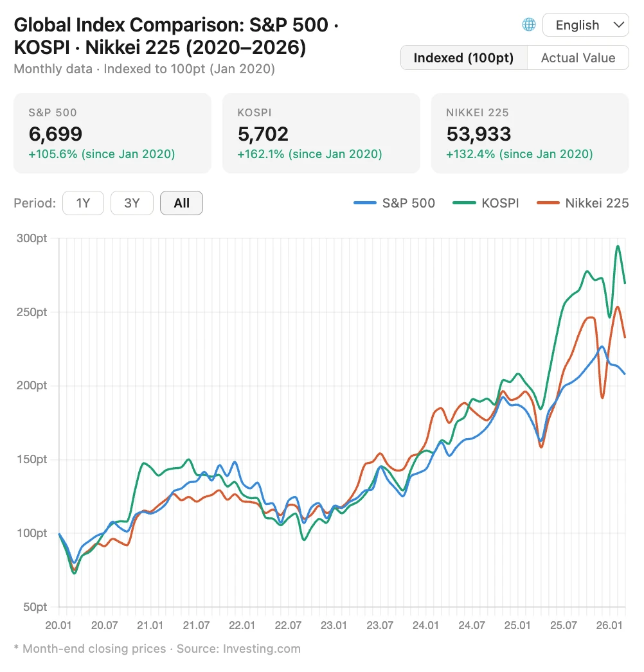
Task: Click the globe language icon
Action: [529, 25]
